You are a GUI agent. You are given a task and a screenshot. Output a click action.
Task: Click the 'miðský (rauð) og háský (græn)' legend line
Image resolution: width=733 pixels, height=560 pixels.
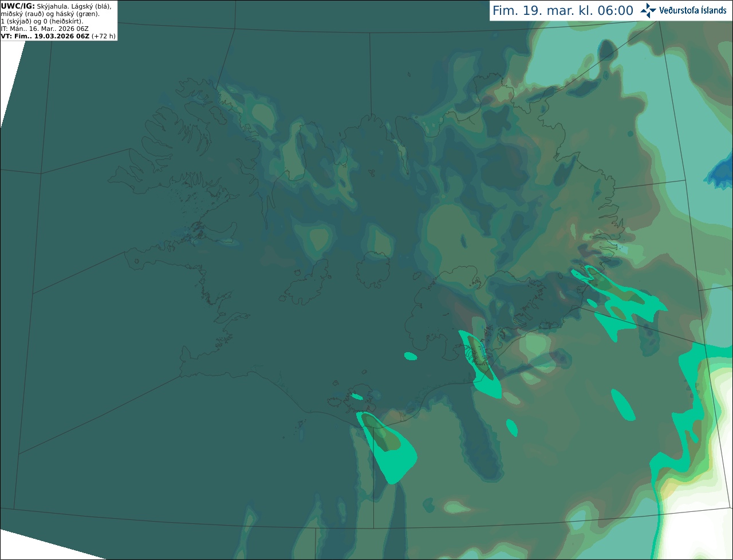click(x=50, y=14)
